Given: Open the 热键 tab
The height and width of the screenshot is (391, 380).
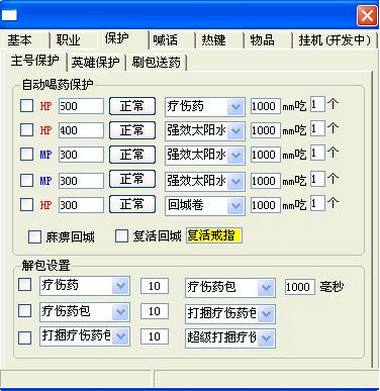Looking at the screenshot, I should click(214, 40).
